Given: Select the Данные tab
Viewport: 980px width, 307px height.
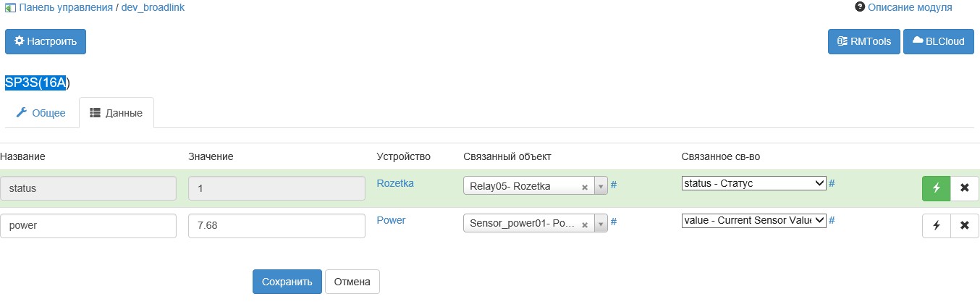Looking at the screenshot, I should [x=116, y=113].
